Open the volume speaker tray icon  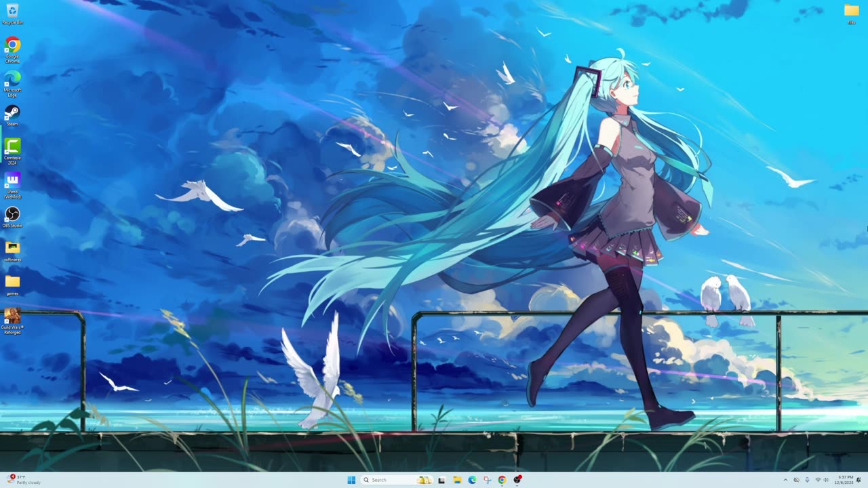[826, 480]
